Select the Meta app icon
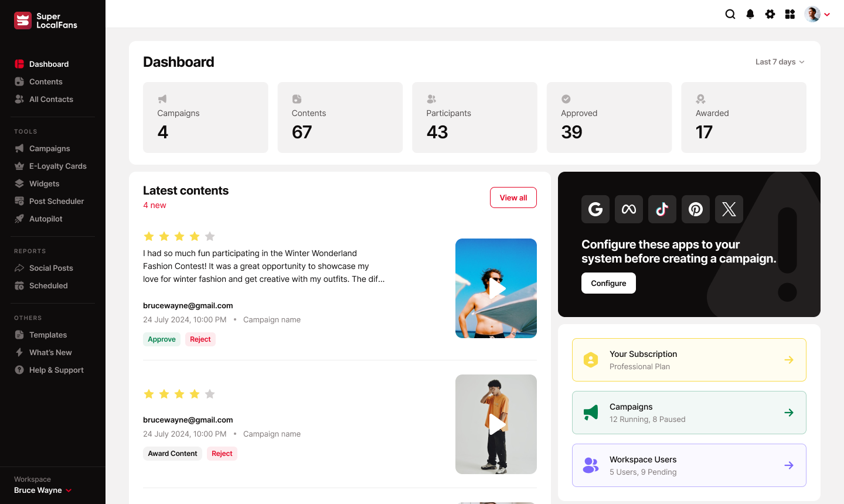 coord(629,209)
